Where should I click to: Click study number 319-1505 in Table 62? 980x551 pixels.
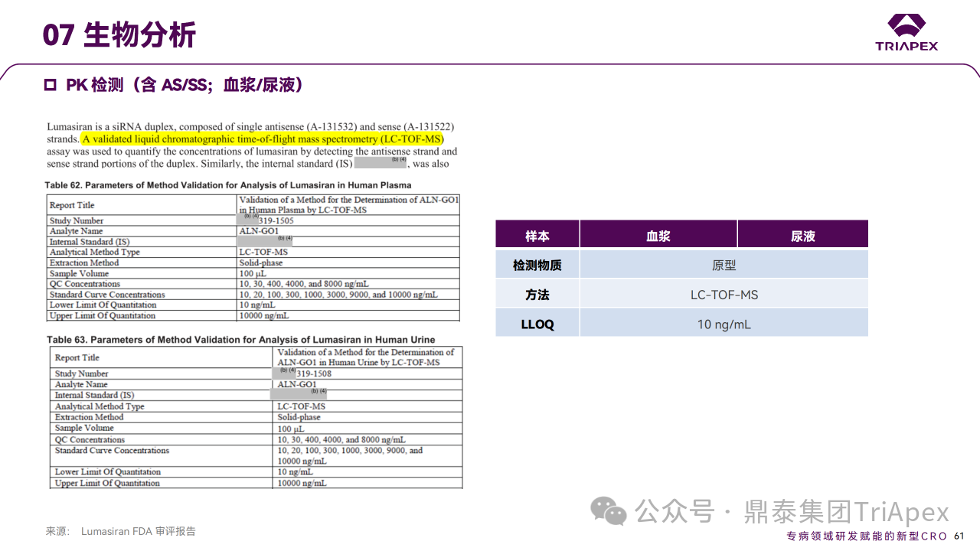(x=276, y=220)
